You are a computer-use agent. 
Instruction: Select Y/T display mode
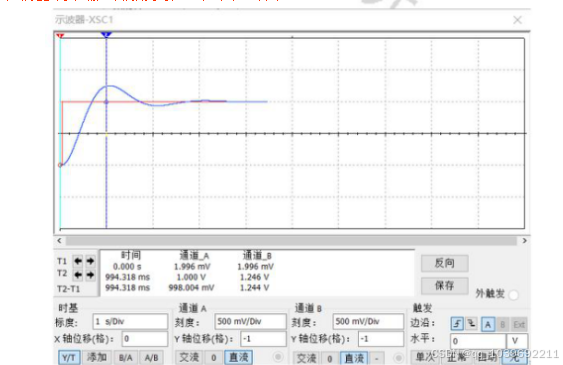[69, 358]
